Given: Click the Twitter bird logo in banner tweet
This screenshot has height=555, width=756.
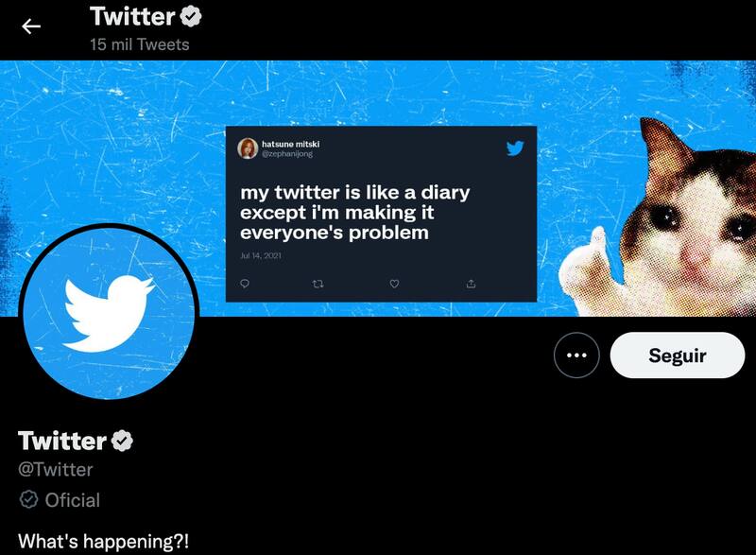Looking at the screenshot, I should (x=515, y=148).
